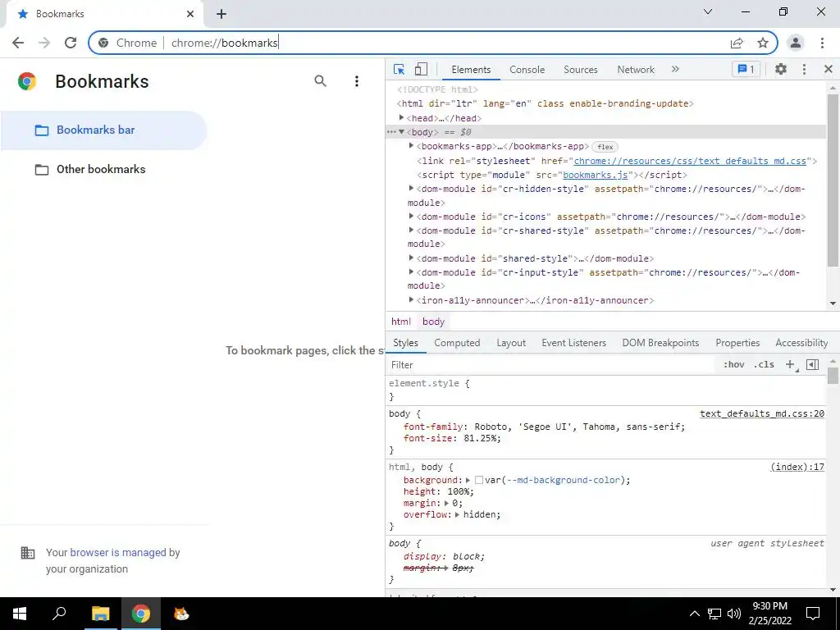Toggle the :hov element state button
The width and height of the screenshot is (840, 630).
[733, 365]
